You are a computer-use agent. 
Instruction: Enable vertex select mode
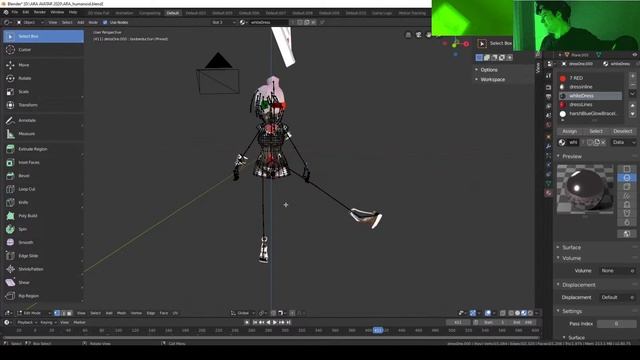pos(57,313)
